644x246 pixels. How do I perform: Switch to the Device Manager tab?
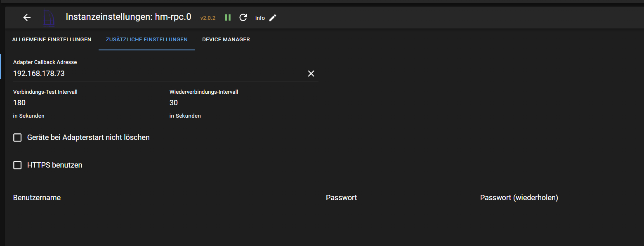click(226, 40)
